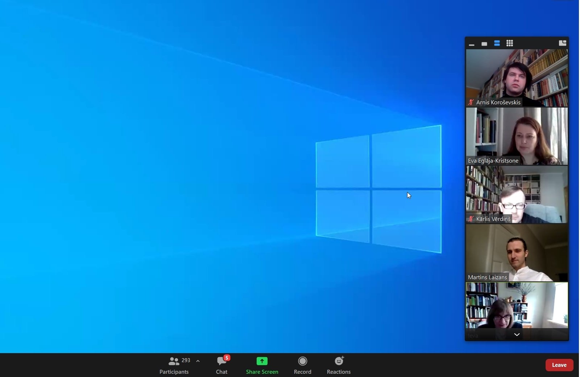Select Eva Eglāja-Kristsone video thumbnail
This screenshot has height=377, width=588.
point(517,136)
